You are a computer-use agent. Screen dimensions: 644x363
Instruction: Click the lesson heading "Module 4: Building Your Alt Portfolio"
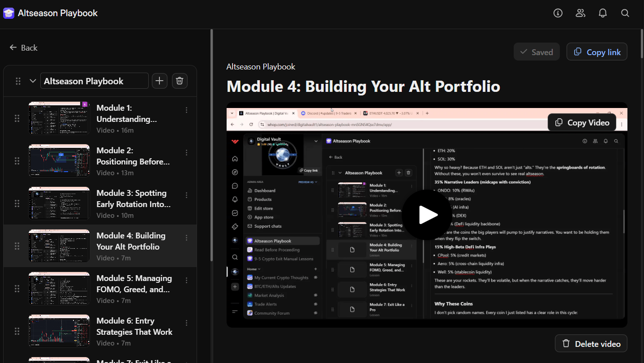coord(363,86)
